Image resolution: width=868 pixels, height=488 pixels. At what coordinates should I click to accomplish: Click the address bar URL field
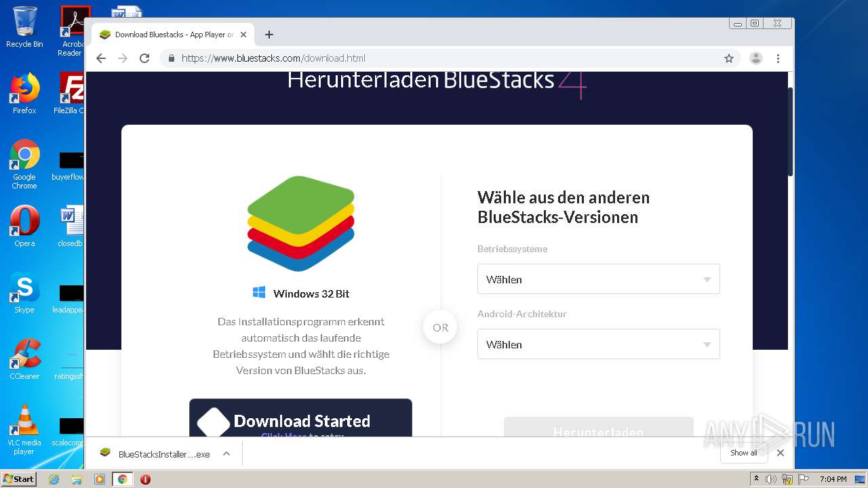pyautogui.click(x=448, y=58)
